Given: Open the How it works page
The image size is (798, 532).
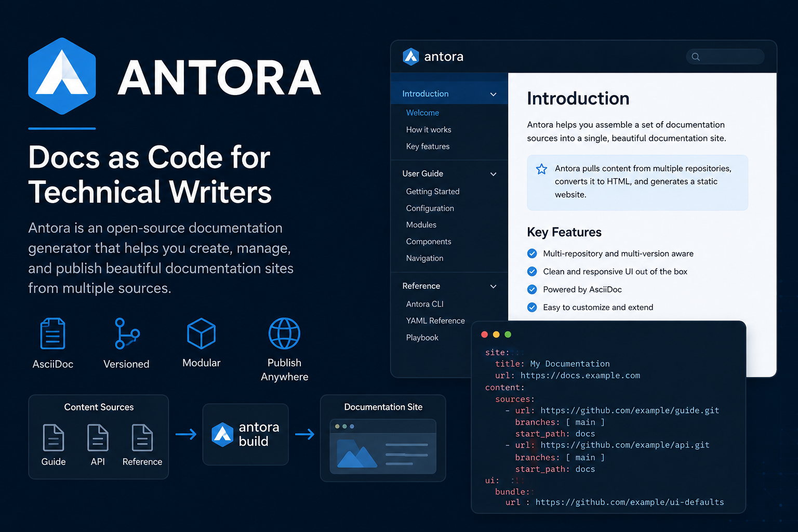Looking at the screenshot, I should coord(429,129).
